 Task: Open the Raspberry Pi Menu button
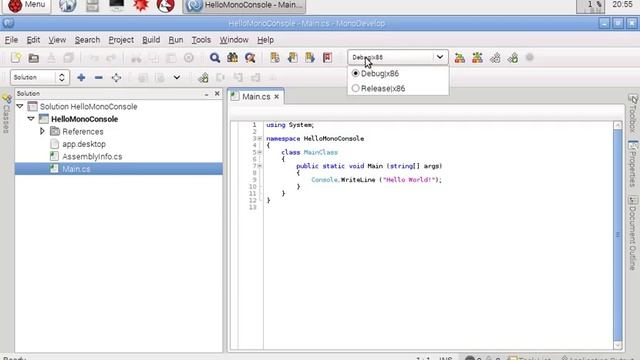(27, 5)
